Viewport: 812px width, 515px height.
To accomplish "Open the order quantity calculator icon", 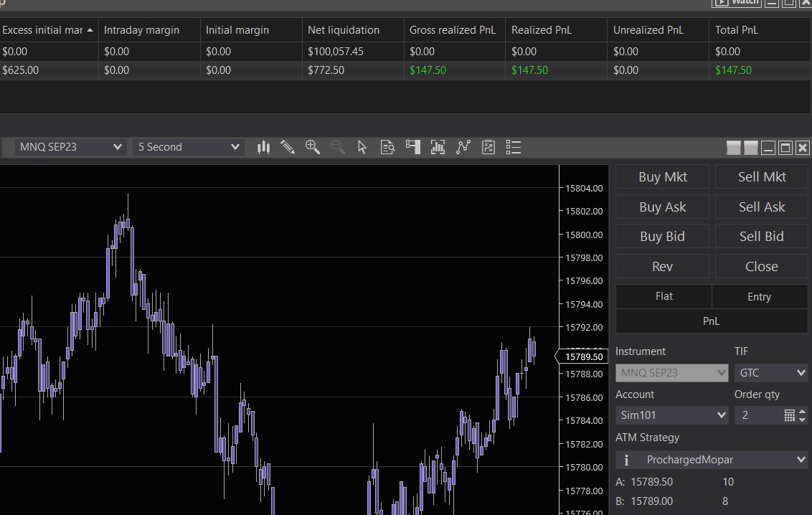I will 789,415.
